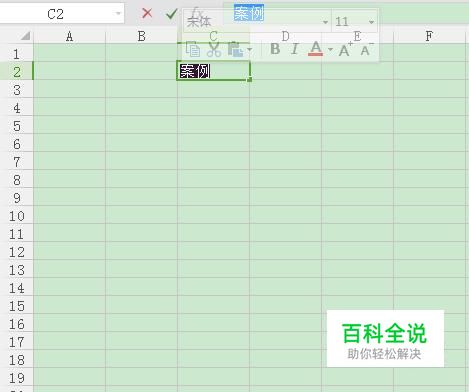
Task: Select column A header
Action: pos(69,36)
